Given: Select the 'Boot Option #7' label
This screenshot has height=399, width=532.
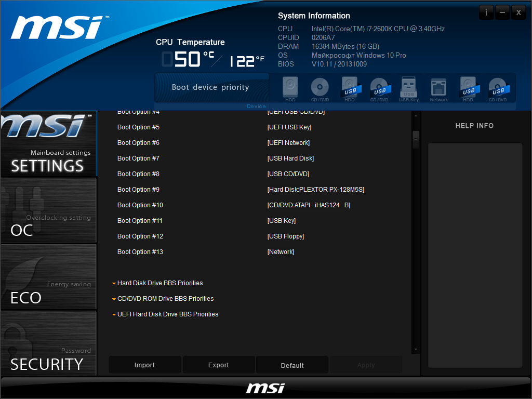Looking at the screenshot, I should click(138, 158).
